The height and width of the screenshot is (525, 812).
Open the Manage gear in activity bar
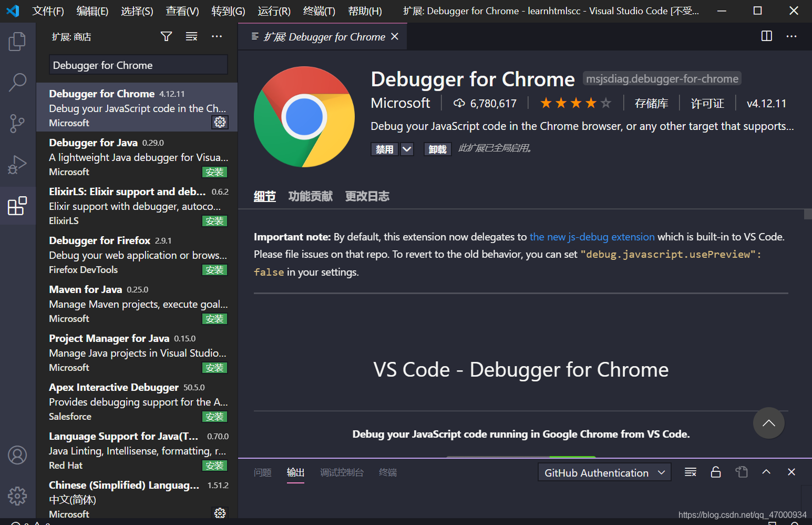[x=17, y=496]
